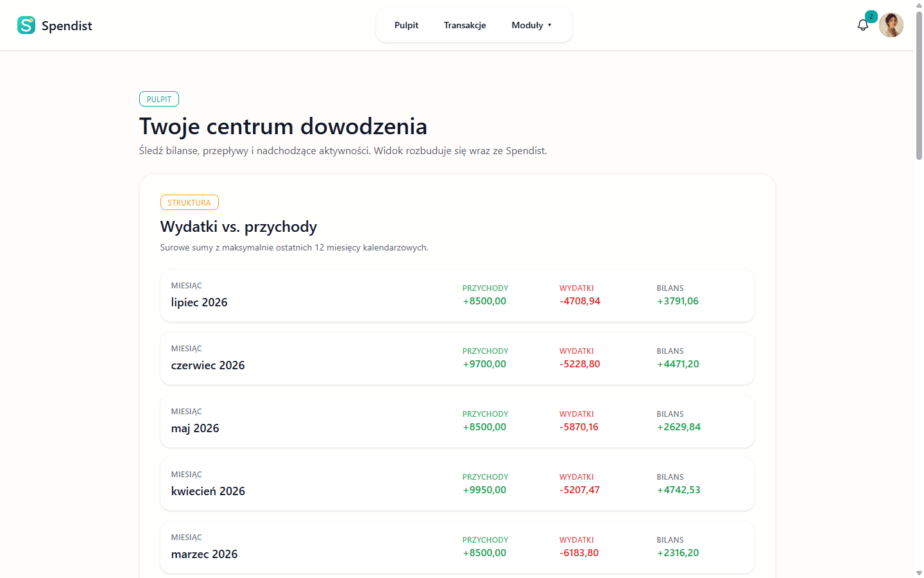Viewport: 924px width, 578px height.
Task: Click the Spendist logo icon
Action: tap(26, 25)
